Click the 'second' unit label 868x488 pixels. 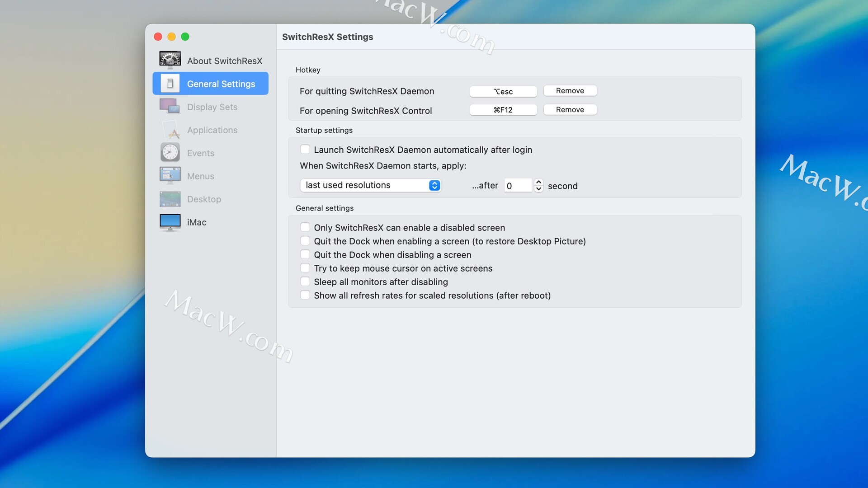(563, 186)
